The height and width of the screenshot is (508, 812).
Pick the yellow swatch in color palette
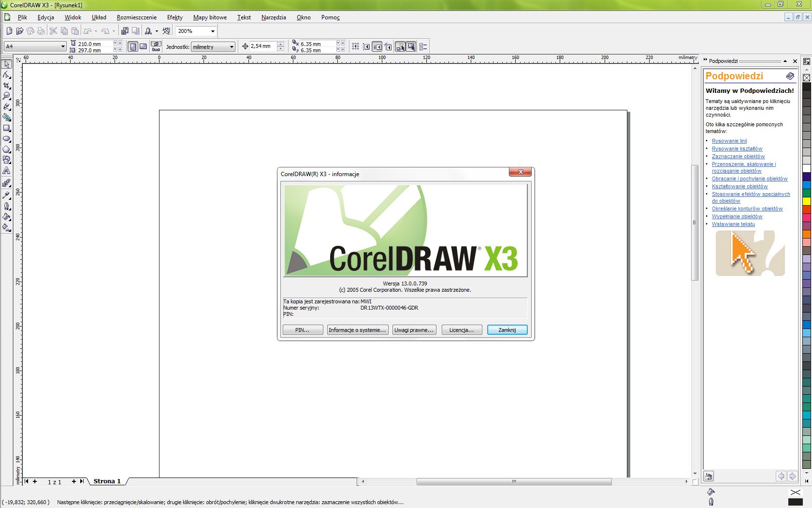point(807,201)
